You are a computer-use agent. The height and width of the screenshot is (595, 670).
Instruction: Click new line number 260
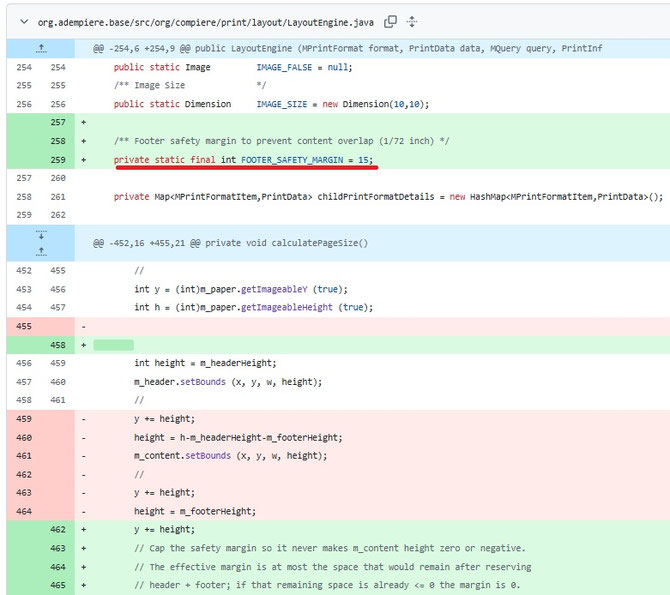58,178
